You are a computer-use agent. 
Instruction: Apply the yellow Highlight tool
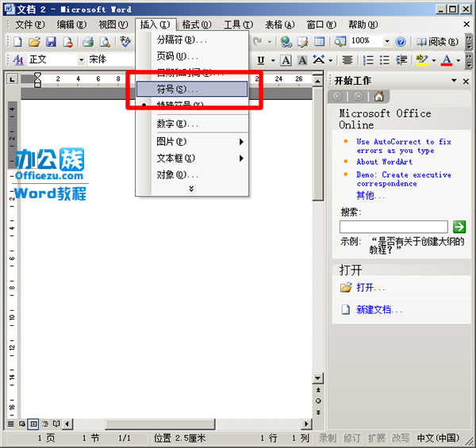tap(422, 60)
